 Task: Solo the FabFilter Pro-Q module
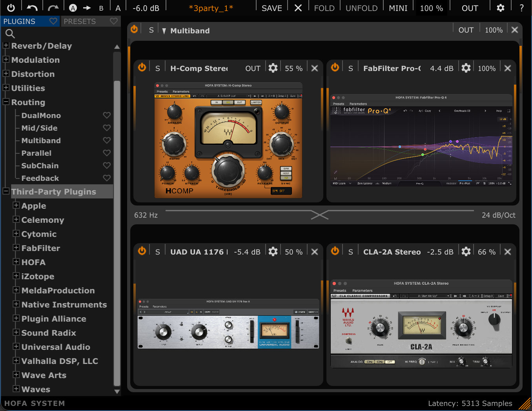(351, 68)
